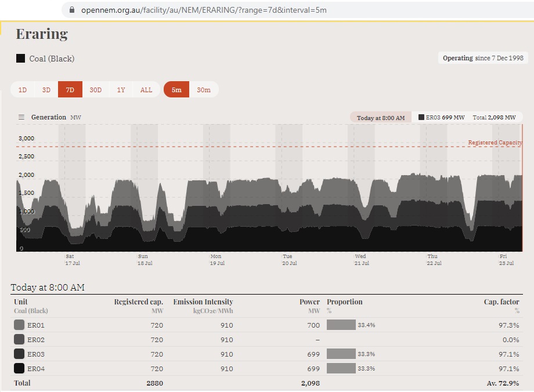534x392 pixels.
Task: Select the ER04 unit row label
Action: click(x=36, y=369)
